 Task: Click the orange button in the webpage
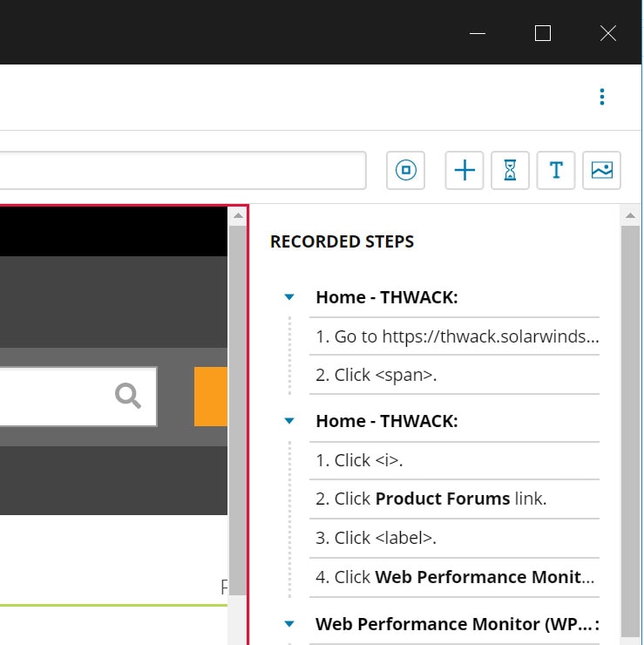click(x=211, y=396)
